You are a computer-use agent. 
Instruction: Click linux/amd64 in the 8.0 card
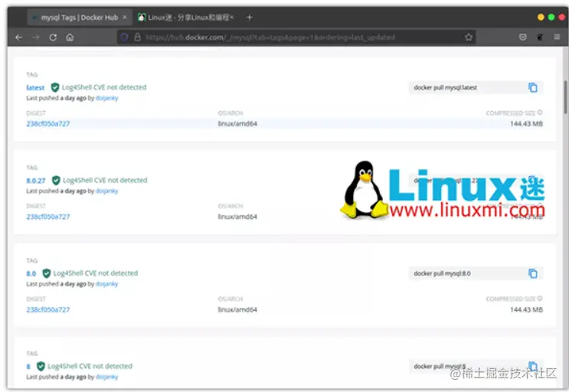point(237,309)
